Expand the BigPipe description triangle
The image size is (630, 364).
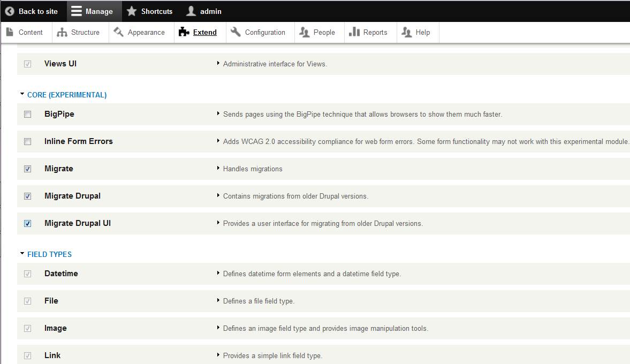coord(218,113)
